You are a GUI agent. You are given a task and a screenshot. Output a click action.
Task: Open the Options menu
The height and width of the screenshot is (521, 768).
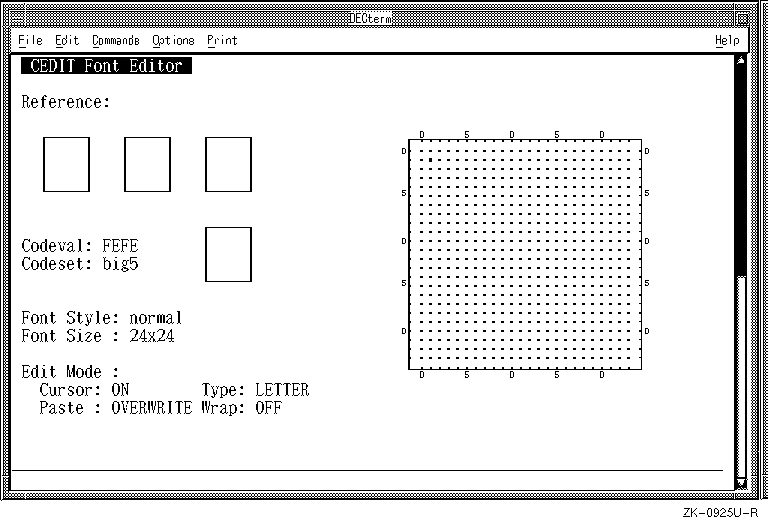point(173,40)
